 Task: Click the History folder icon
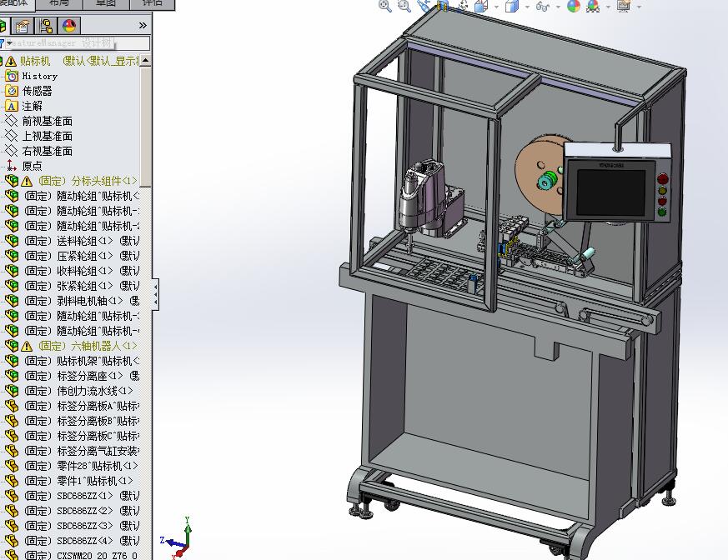tap(12, 76)
